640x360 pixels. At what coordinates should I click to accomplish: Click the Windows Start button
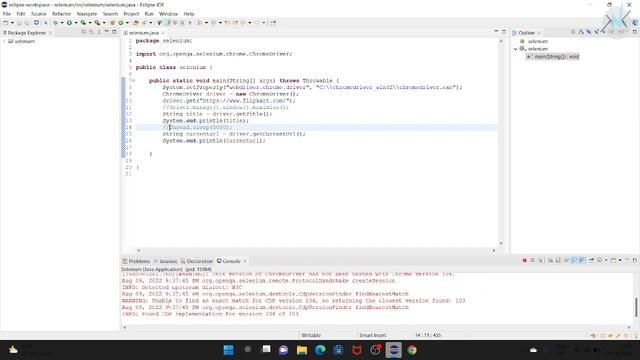click(229, 350)
